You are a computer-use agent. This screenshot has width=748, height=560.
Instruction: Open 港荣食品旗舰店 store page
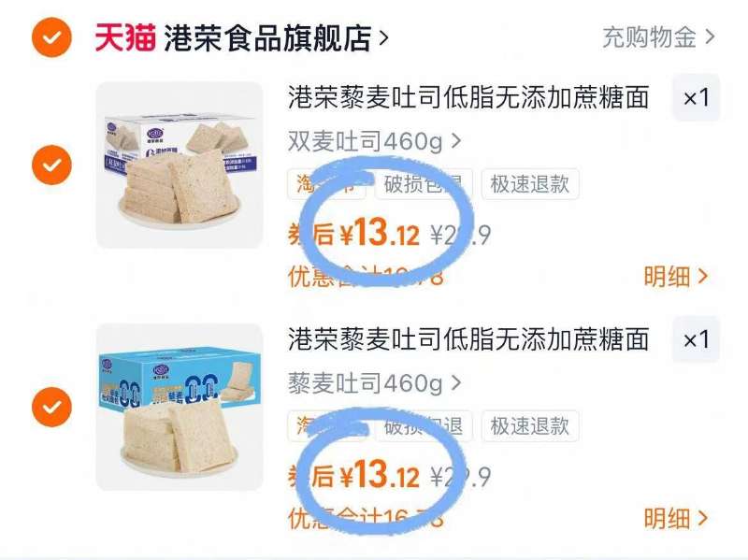[x=267, y=37]
